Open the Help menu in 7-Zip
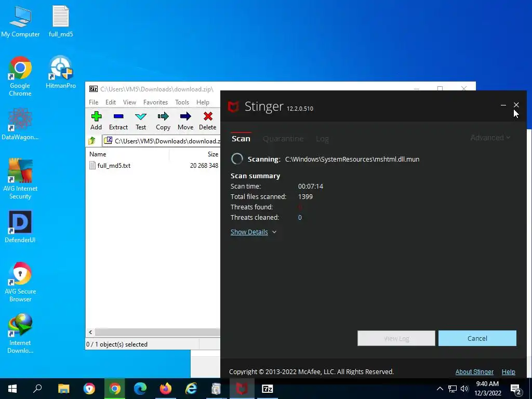Image resolution: width=532 pixels, height=399 pixels. [x=203, y=102]
